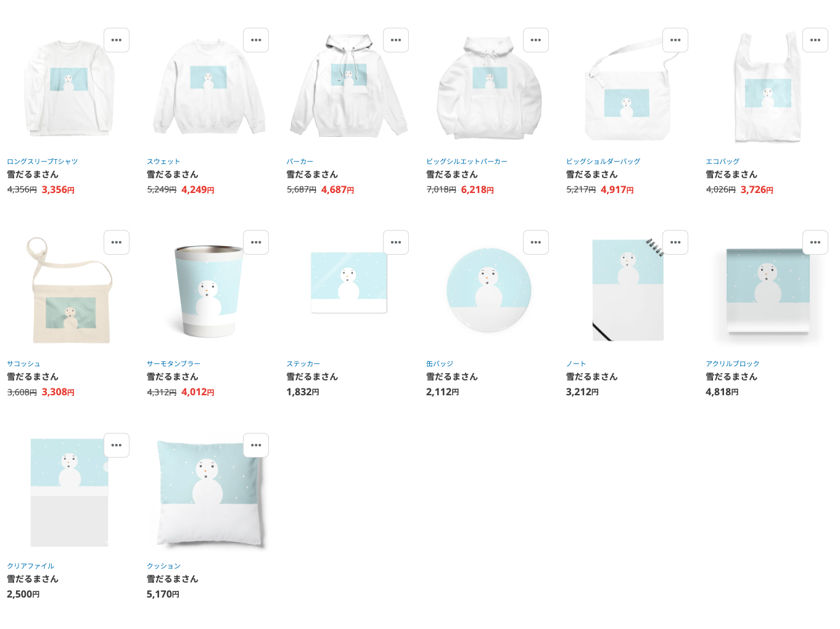Click the ellipsis button on the パーカー item

pos(396,40)
